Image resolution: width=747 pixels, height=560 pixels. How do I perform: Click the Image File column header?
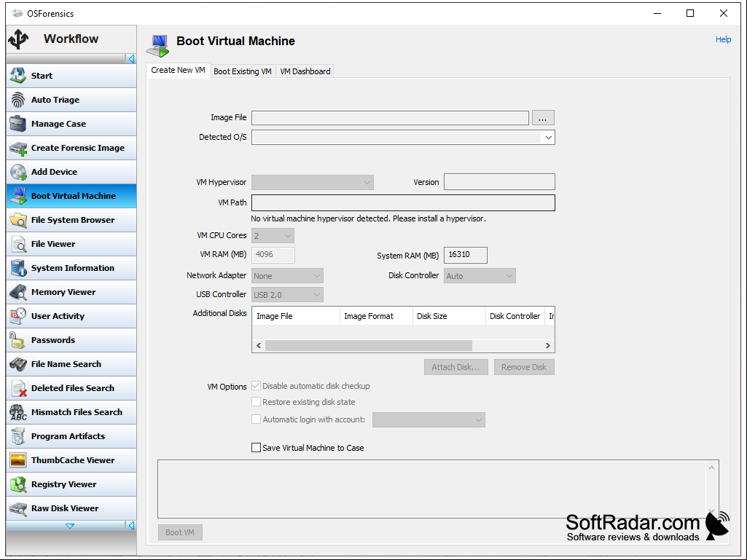pyautogui.click(x=296, y=316)
